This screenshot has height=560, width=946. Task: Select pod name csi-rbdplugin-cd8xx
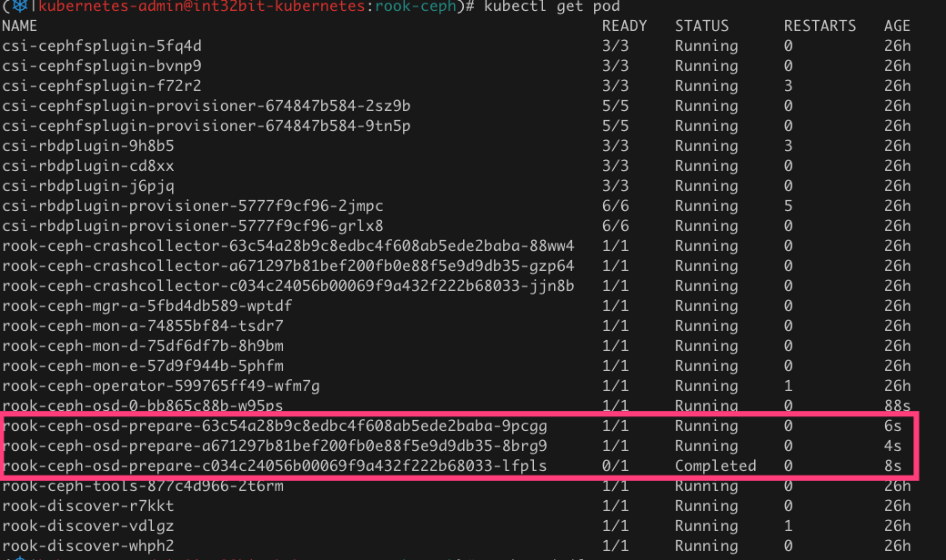88,165
